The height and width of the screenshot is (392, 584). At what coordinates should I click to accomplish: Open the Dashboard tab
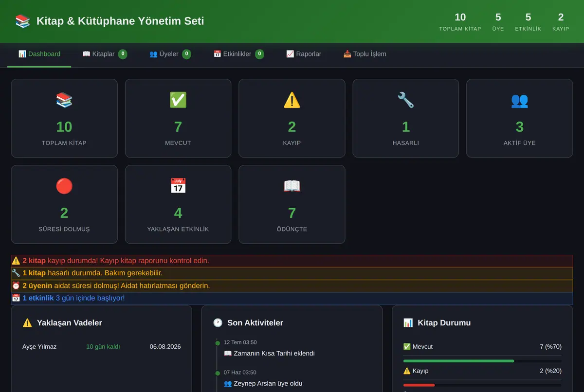pos(39,54)
